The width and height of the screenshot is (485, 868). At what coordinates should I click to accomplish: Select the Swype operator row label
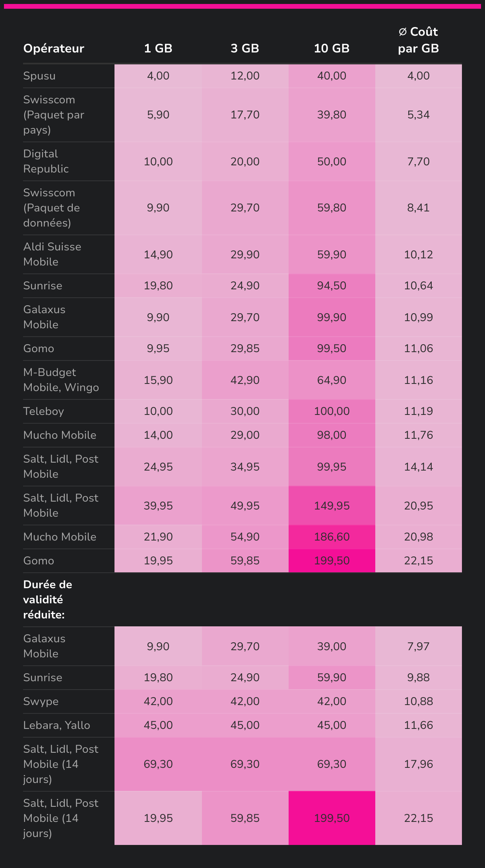[x=41, y=701]
